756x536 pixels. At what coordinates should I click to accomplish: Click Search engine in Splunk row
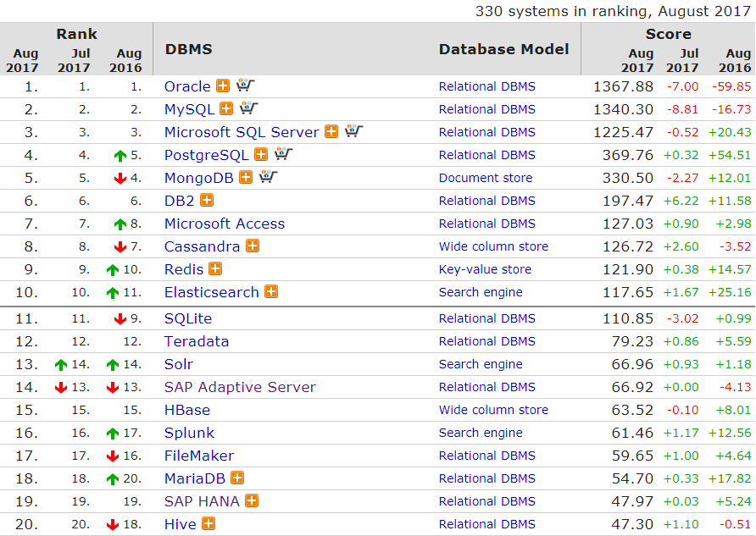481,433
